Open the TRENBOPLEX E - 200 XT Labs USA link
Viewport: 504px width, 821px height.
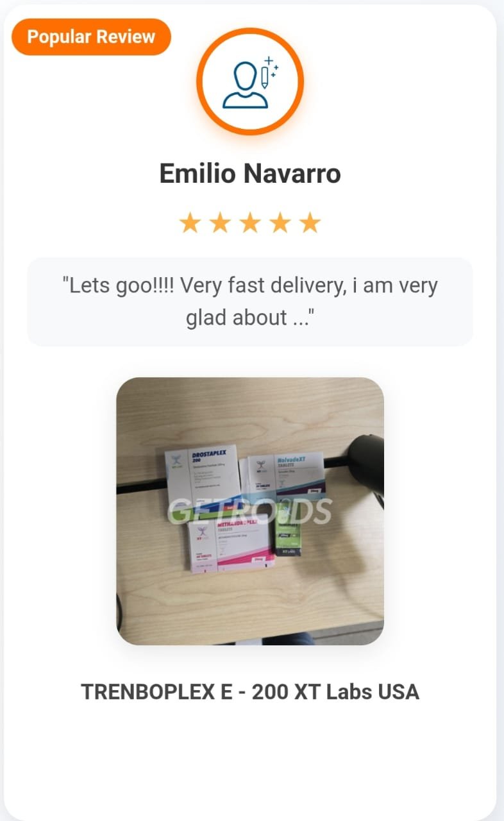point(250,691)
